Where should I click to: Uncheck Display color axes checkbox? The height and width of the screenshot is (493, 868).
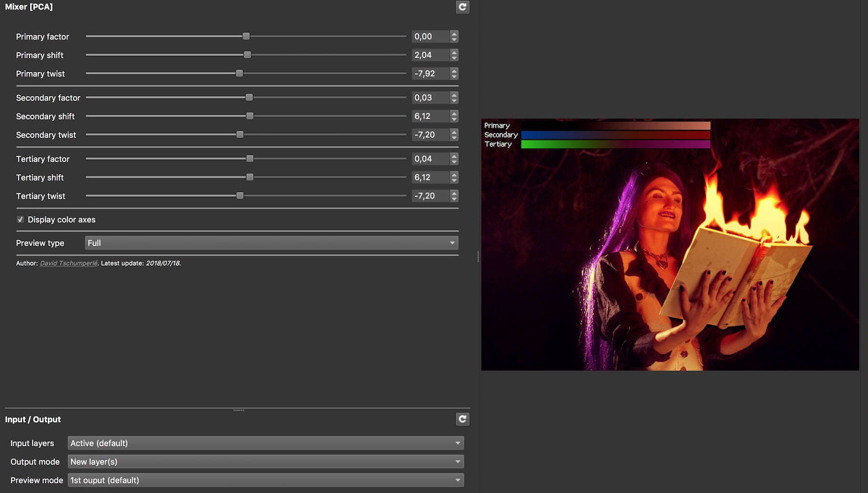pyautogui.click(x=20, y=220)
